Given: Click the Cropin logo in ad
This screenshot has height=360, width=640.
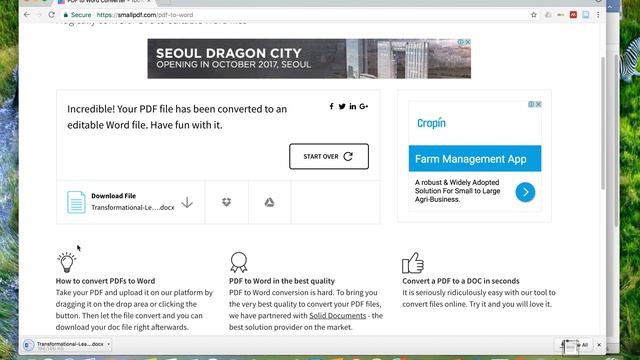Looking at the screenshot, I should point(431,123).
